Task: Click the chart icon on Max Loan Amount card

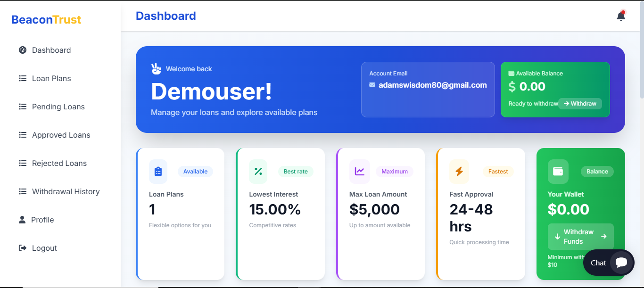Action: point(360,172)
